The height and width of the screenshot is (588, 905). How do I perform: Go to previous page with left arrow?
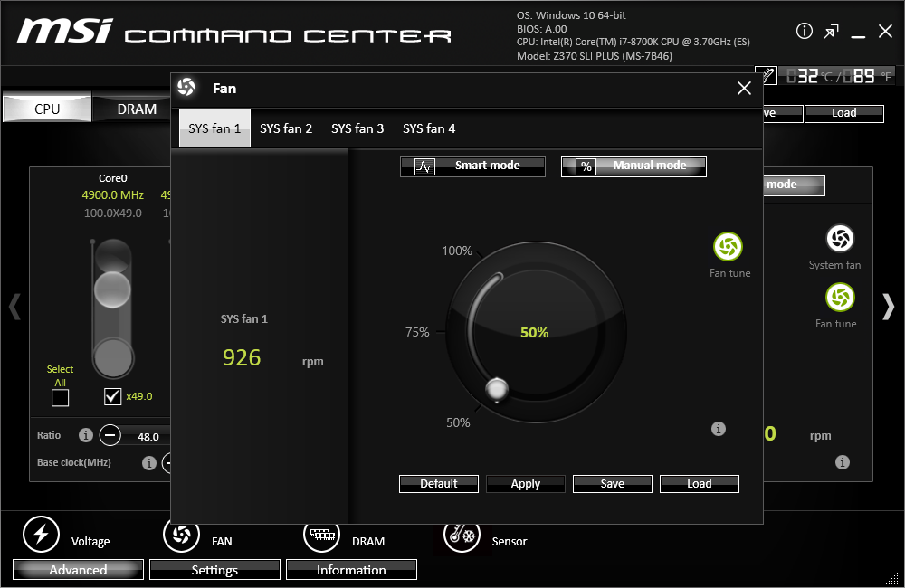click(15, 307)
